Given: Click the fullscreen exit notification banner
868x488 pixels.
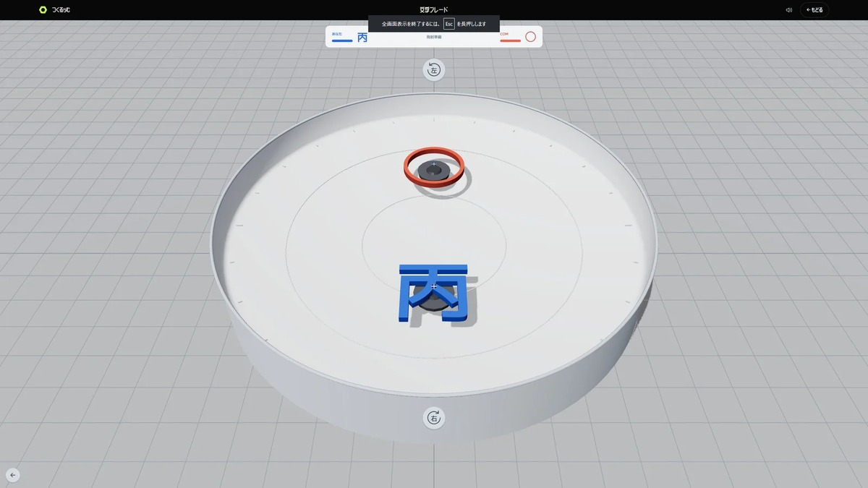Looking at the screenshot, I should (x=434, y=24).
